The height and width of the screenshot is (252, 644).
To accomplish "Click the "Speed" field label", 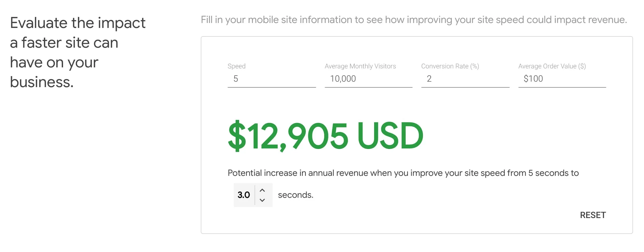I will coord(236,66).
